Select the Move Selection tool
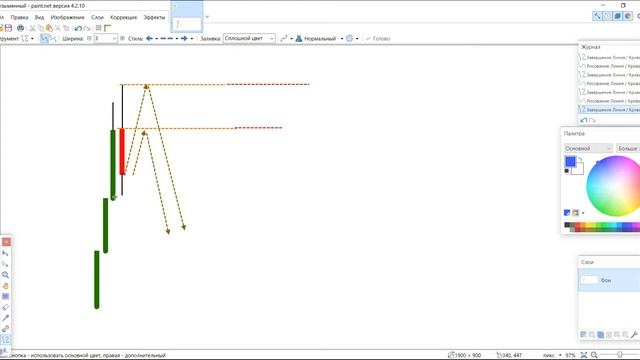This screenshot has width=640, height=360. tap(5, 264)
